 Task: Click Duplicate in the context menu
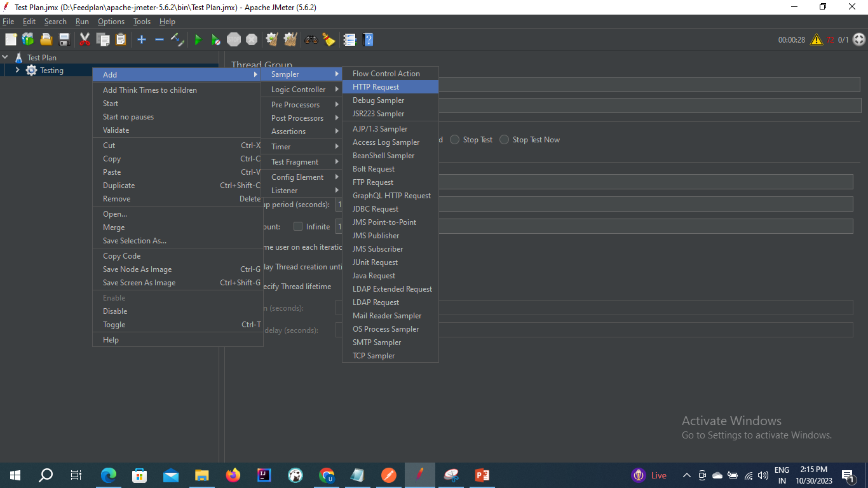tap(178, 186)
